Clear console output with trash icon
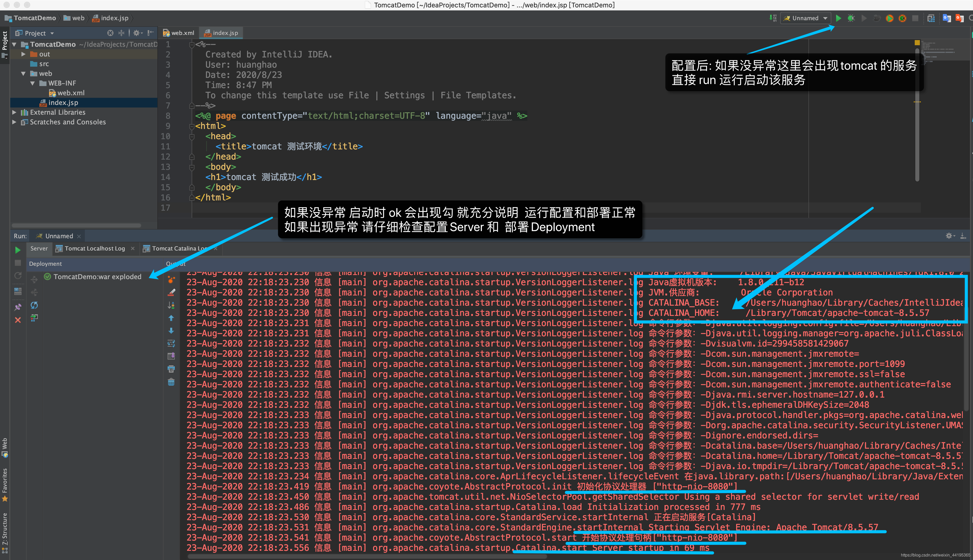 (171, 382)
